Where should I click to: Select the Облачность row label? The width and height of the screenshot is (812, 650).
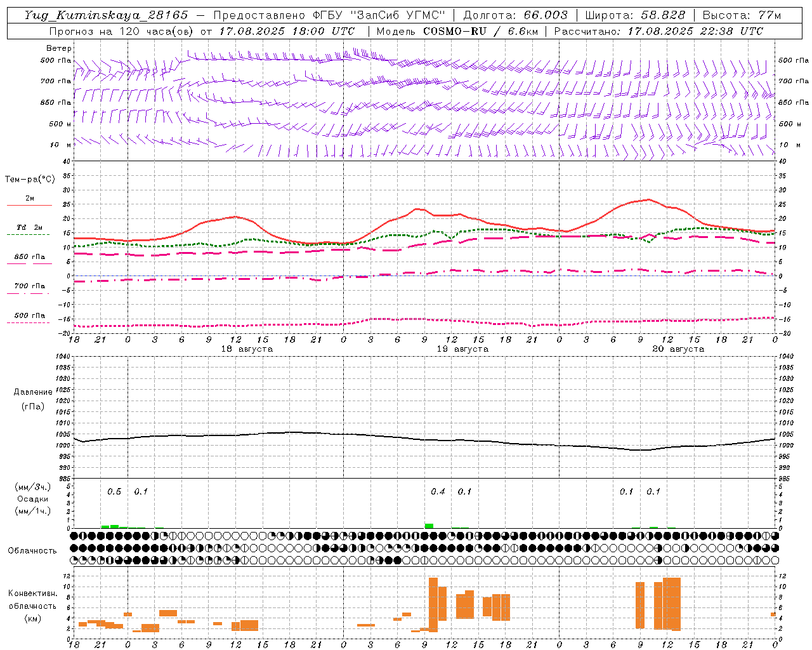click(32, 550)
